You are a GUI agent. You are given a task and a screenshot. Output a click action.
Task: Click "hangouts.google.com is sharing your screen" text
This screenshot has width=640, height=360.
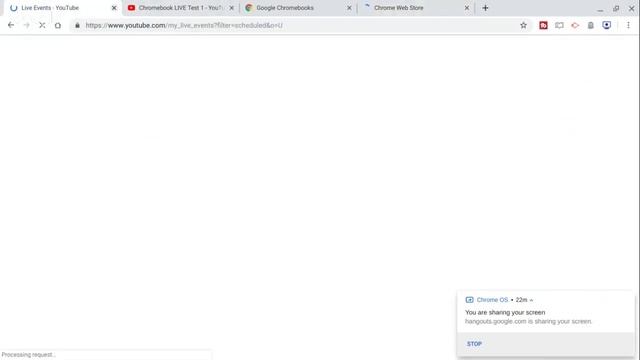[x=528, y=321]
